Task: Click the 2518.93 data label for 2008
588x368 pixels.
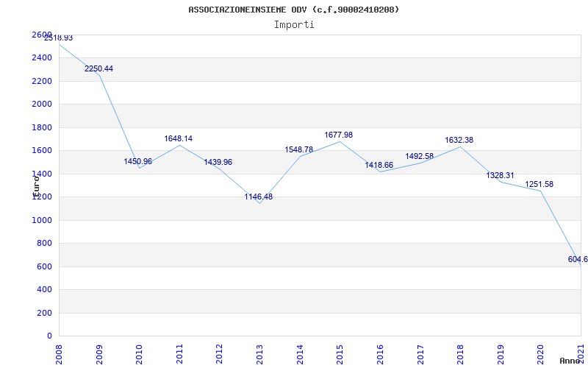Action: coord(58,38)
